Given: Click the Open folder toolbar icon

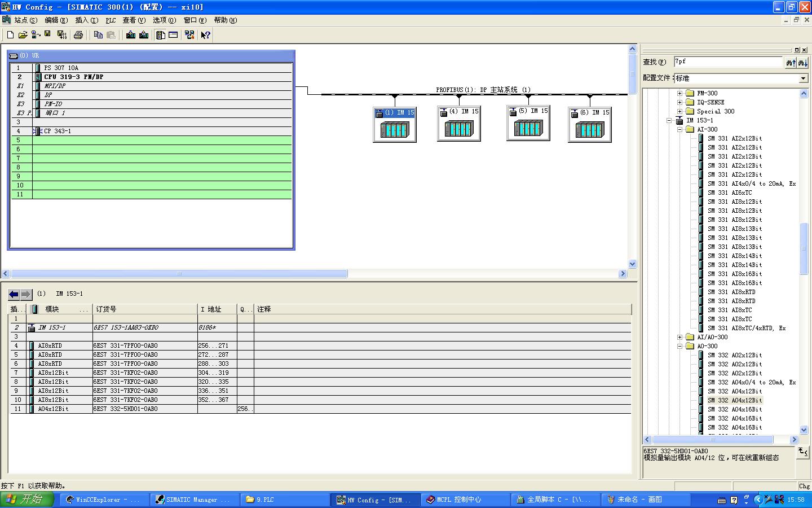Looking at the screenshot, I should [23, 35].
